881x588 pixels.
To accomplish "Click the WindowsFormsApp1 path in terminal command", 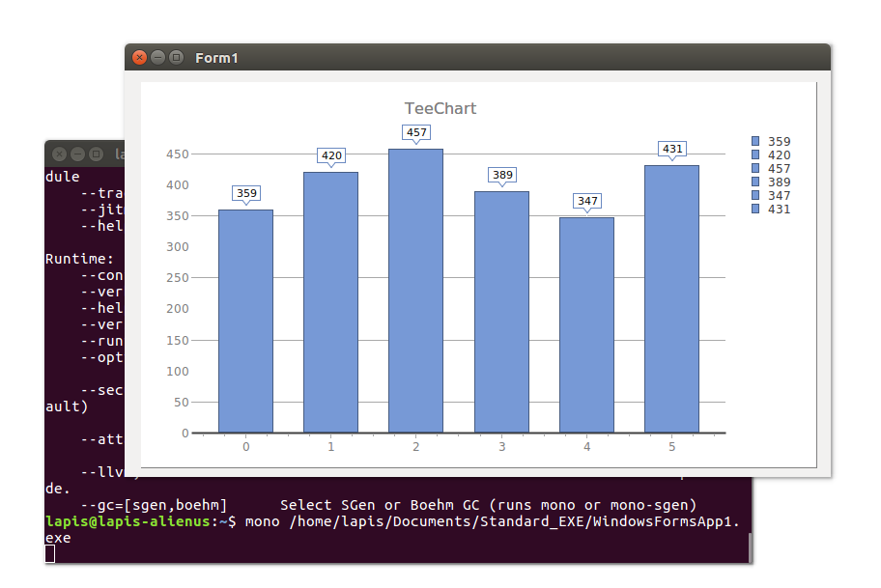I will [514, 521].
